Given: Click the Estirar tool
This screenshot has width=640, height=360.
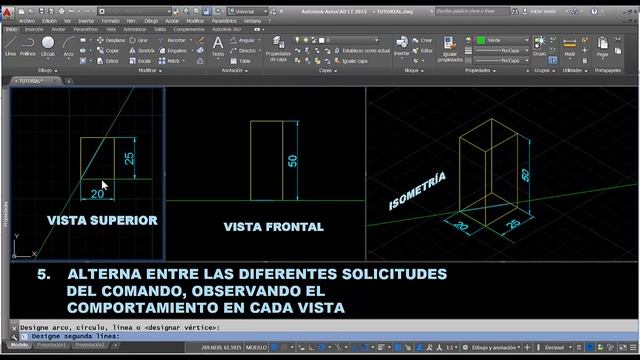Looking at the screenshot, I should pyautogui.click(x=108, y=61).
